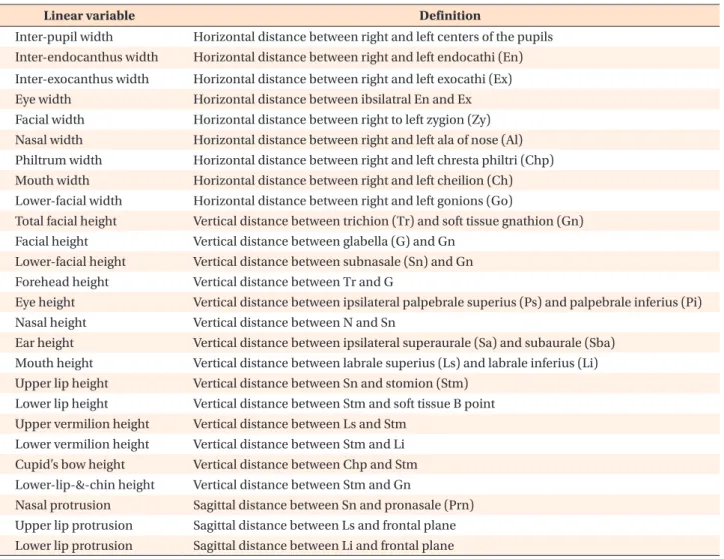Click the Definition column header

coord(450,16)
